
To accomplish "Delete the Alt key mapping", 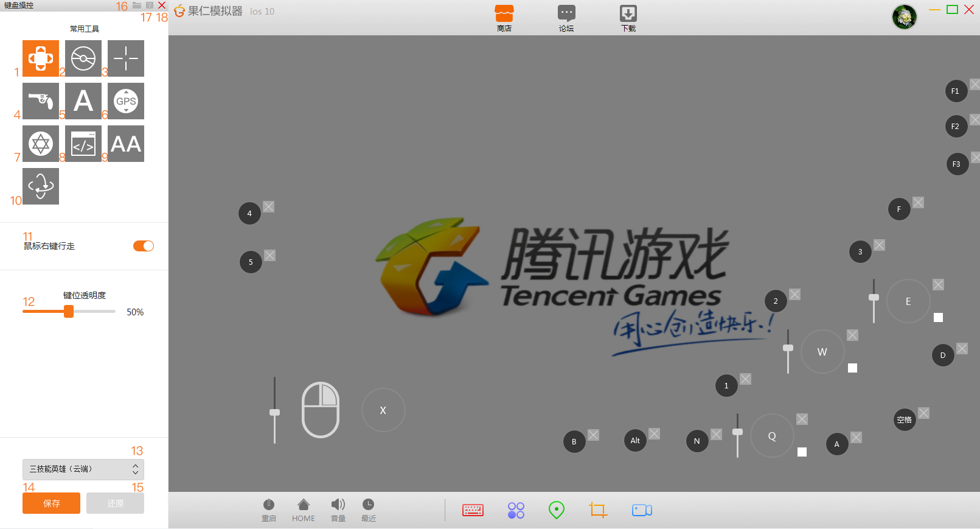I will click(x=654, y=434).
